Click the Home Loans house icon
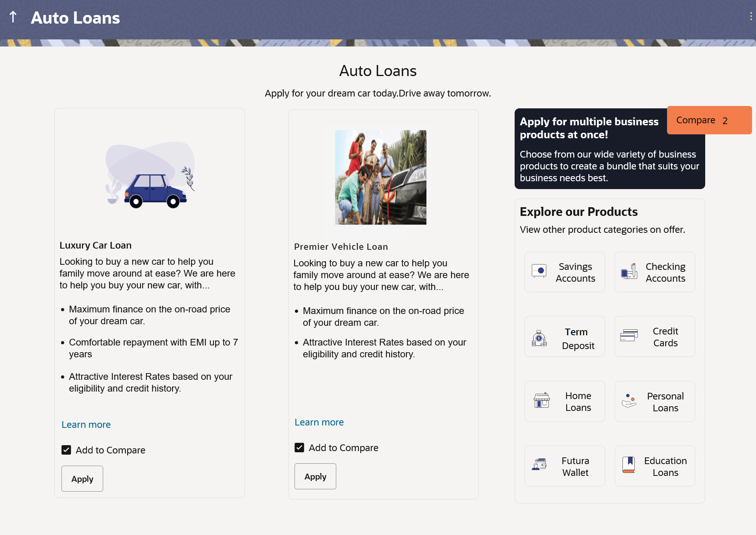The height and width of the screenshot is (535, 756). click(x=541, y=401)
